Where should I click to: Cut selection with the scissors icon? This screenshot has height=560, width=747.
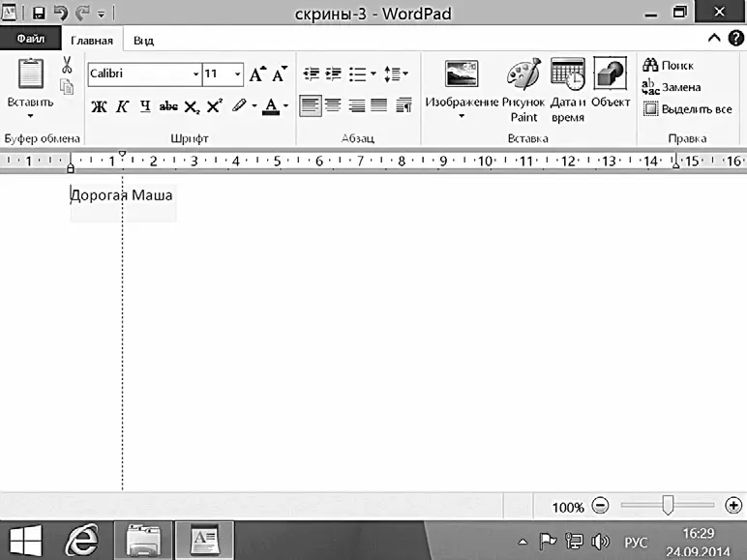point(67,65)
